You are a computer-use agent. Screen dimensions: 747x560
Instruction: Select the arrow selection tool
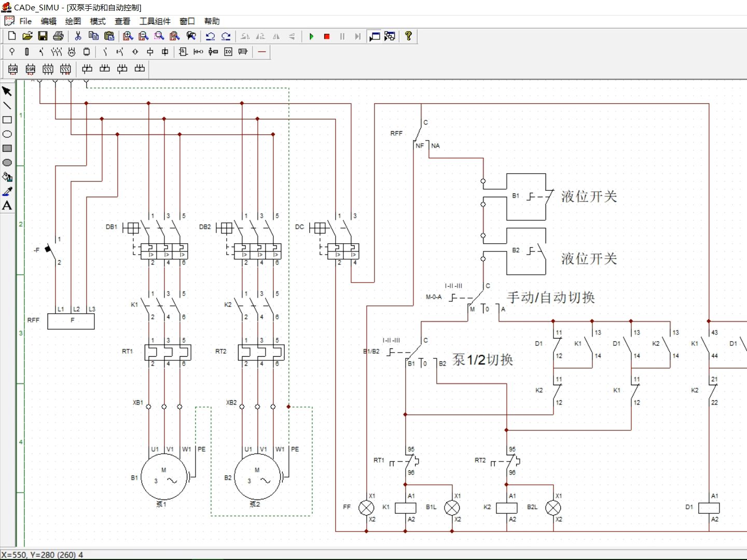click(7, 91)
